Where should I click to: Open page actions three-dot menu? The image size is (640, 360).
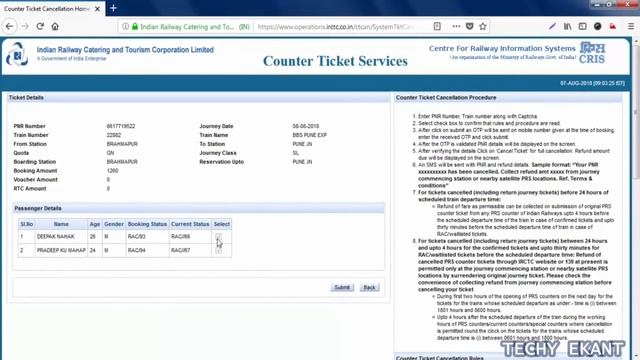pyautogui.click(x=456, y=27)
